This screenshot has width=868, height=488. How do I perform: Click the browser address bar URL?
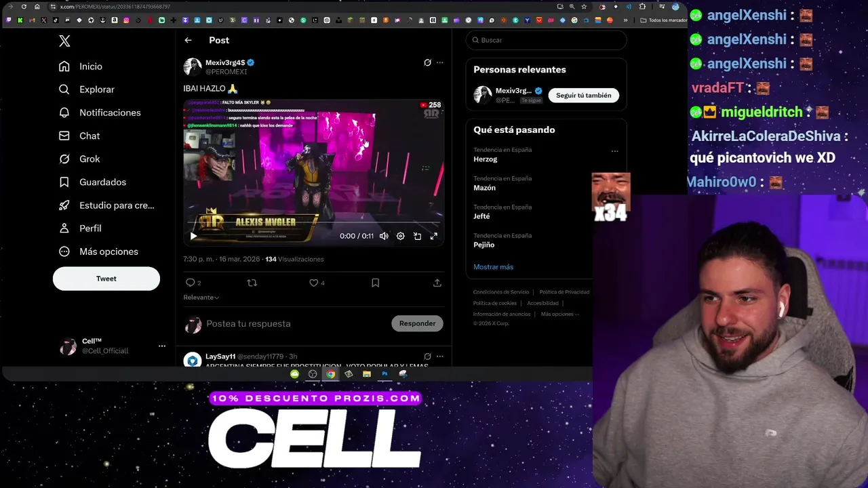[115, 7]
